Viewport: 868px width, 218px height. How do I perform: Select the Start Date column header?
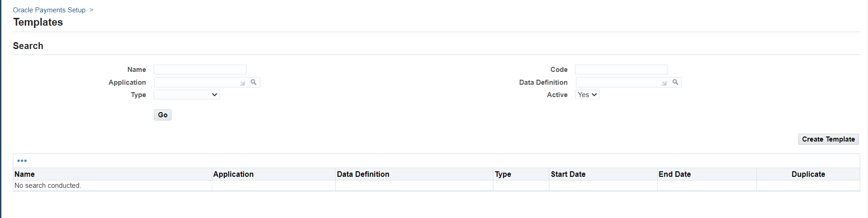point(568,174)
